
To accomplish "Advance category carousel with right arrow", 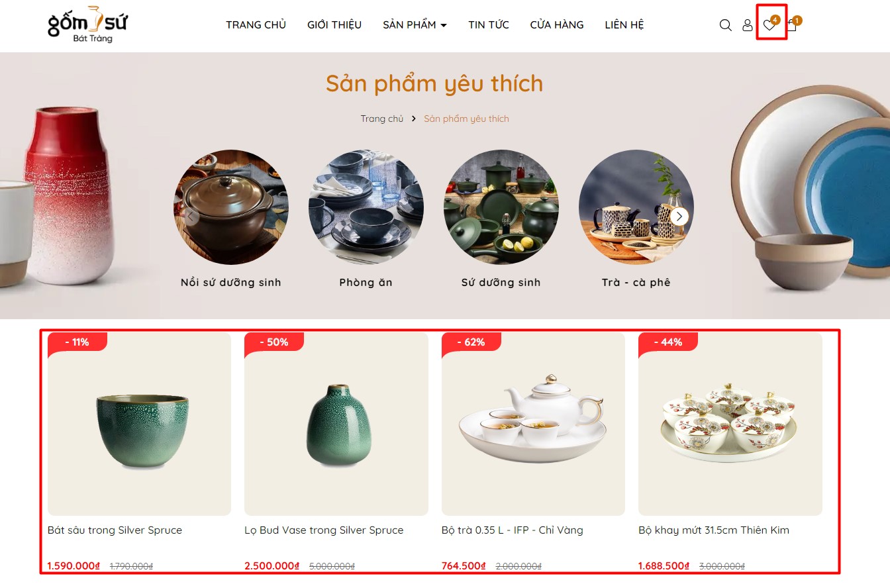I will [x=679, y=217].
